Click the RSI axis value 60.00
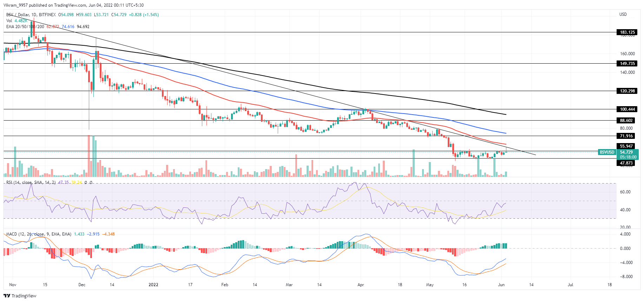Viewport: 644px width, 302px height. point(625,192)
